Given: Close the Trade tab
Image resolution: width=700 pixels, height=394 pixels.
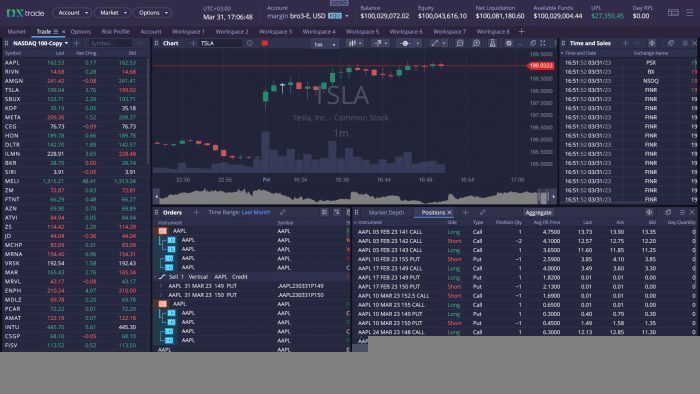Looking at the screenshot, I should (x=63, y=32).
